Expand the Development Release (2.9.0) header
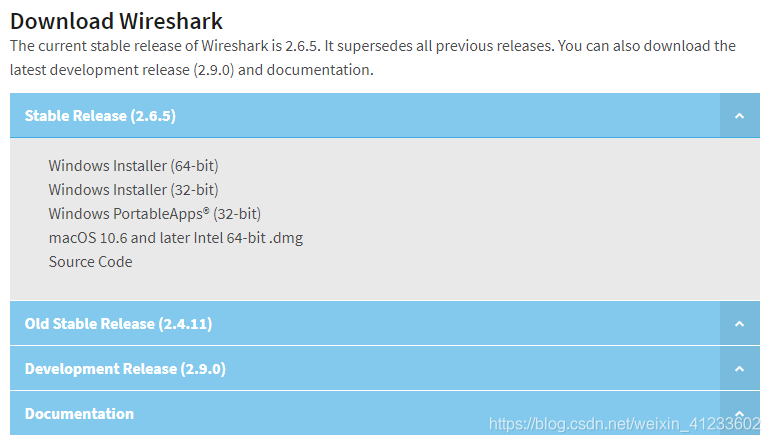This screenshot has width=771, height=443. coord(125,369)
